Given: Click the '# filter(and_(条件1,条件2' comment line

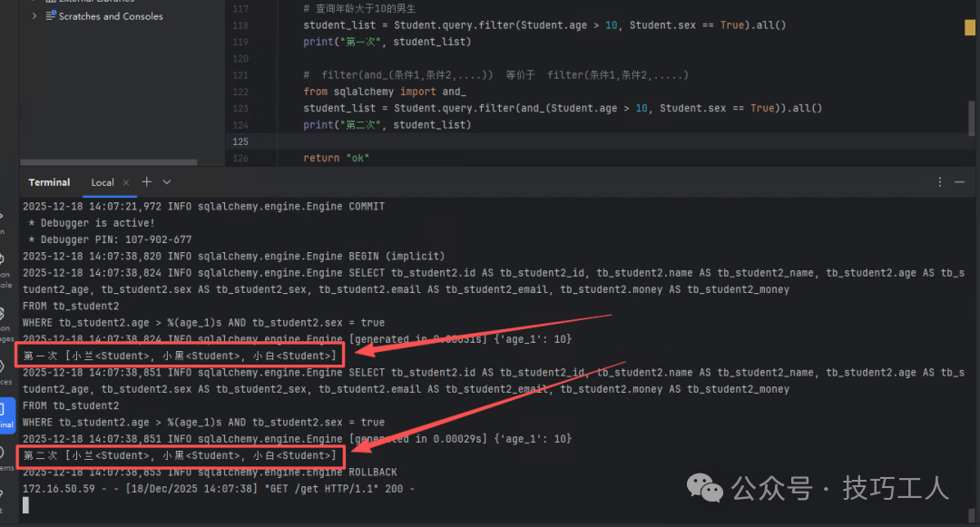Looking at the screenshot, I should point(495,75).
